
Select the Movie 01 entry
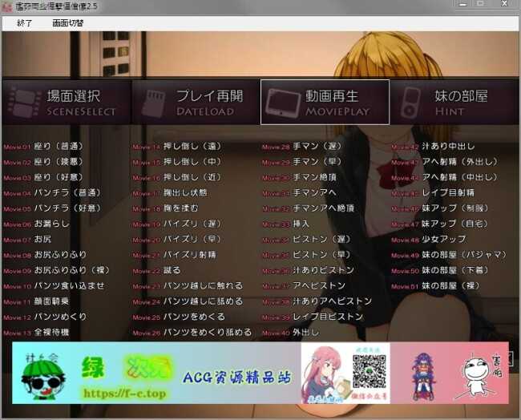point(43,146)
